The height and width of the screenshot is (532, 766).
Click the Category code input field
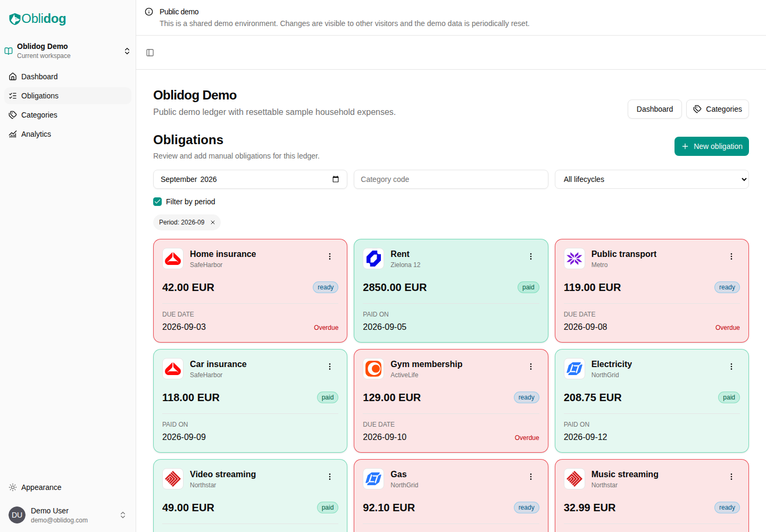click(x=451, y=179)
